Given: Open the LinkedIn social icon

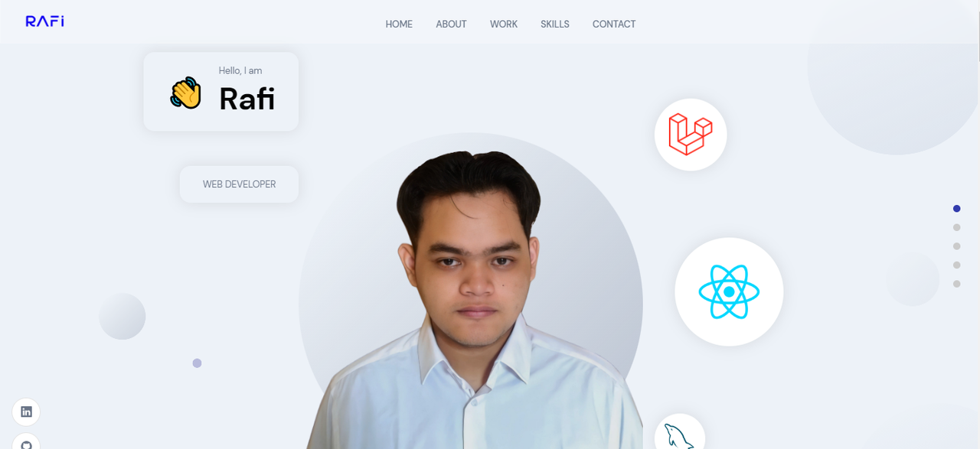Looking at the screenshot, I should pyautogui.click(x=26, y=412).
